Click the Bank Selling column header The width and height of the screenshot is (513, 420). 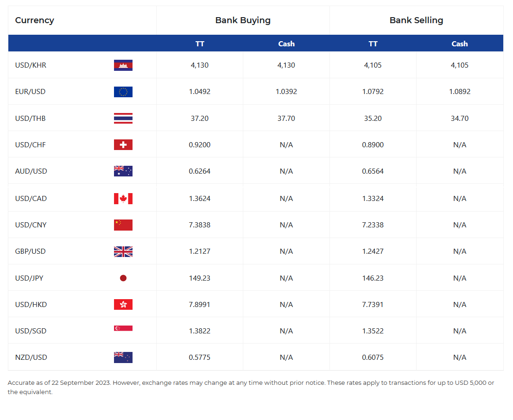tap(416, 20)
